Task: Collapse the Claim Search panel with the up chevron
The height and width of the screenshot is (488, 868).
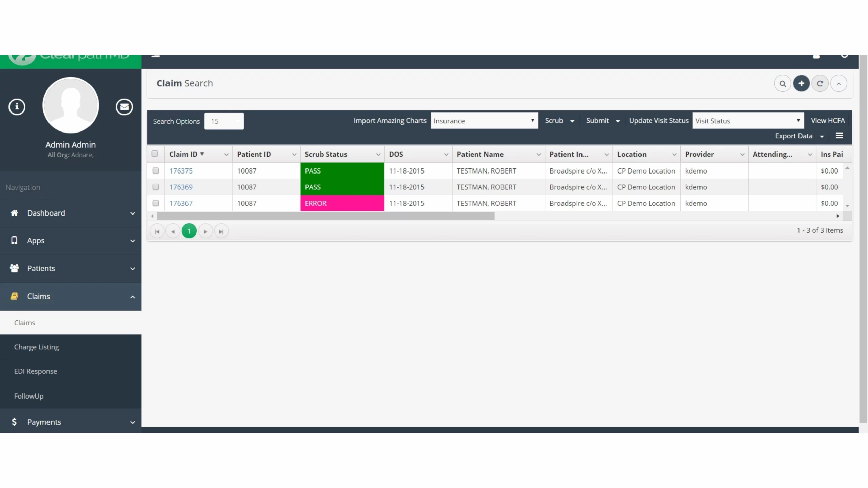Action: (x=839, y=84)
